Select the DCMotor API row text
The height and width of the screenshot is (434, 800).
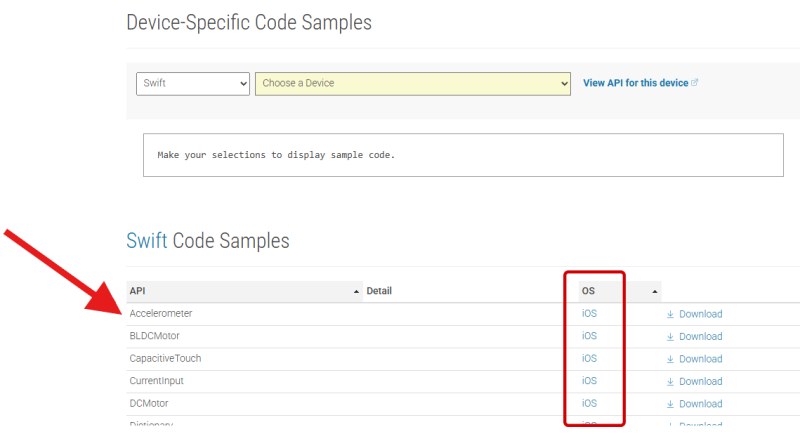click(x=148, y=403)
